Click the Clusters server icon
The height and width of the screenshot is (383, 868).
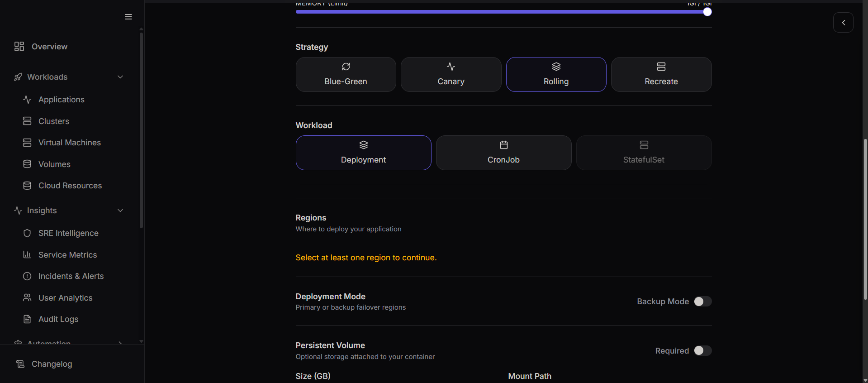point(27,121)
